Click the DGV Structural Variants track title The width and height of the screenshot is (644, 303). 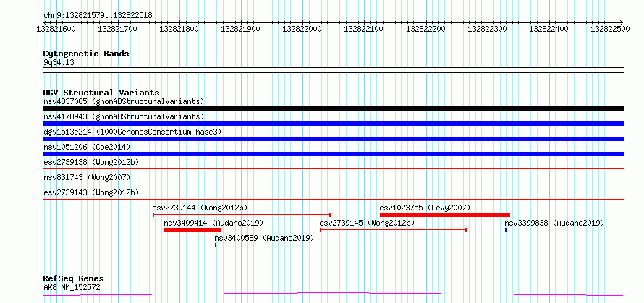(x=101, y=93)
